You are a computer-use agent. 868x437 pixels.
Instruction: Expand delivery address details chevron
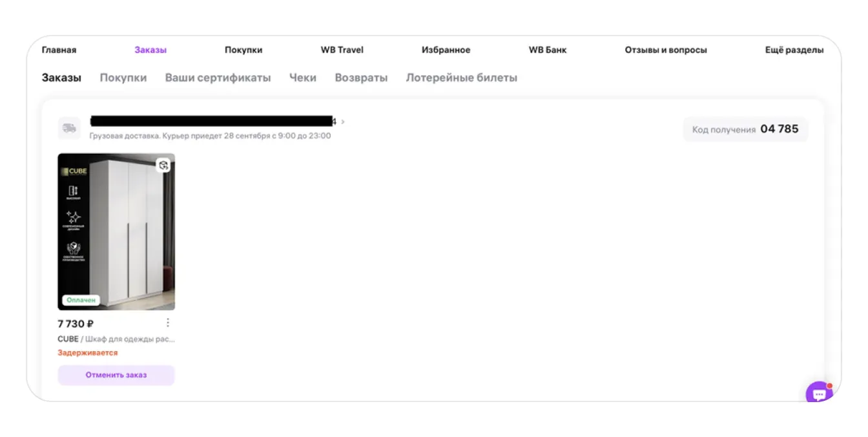click(343, 122)
